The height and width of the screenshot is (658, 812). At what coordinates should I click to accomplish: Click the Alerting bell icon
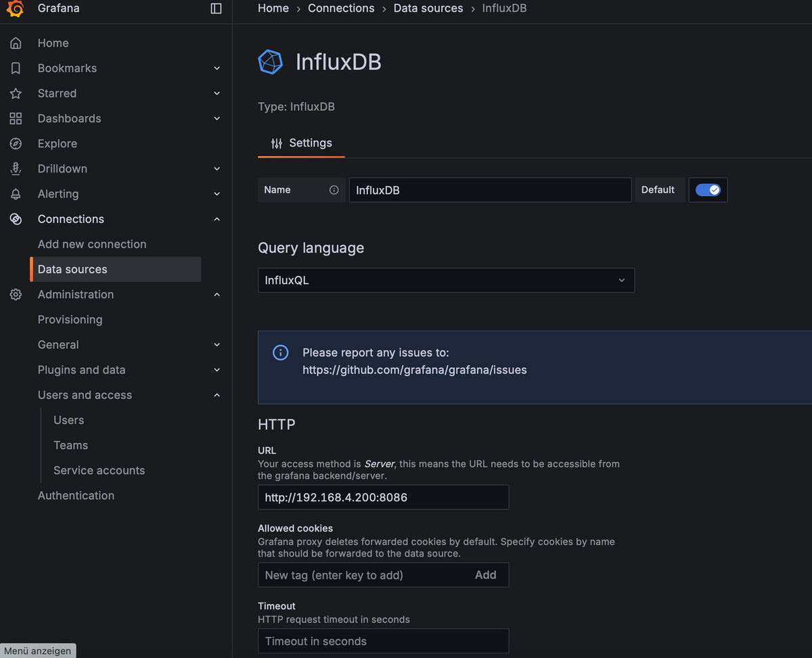click(16, 194)
